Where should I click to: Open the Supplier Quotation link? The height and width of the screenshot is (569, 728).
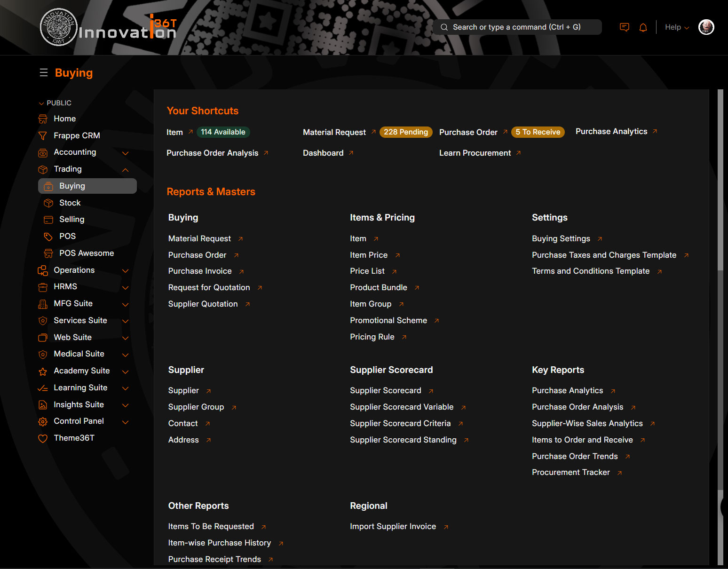pyautogui.click(x=203, y=304)
